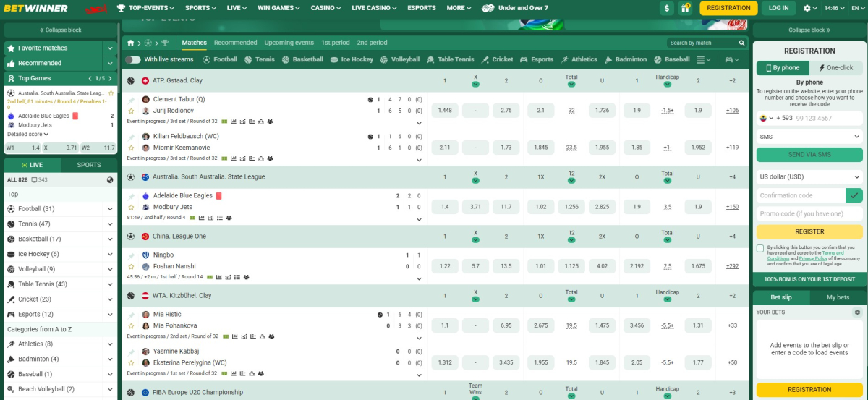Check the terms and conditions checkbox

(x=760, y=248)
